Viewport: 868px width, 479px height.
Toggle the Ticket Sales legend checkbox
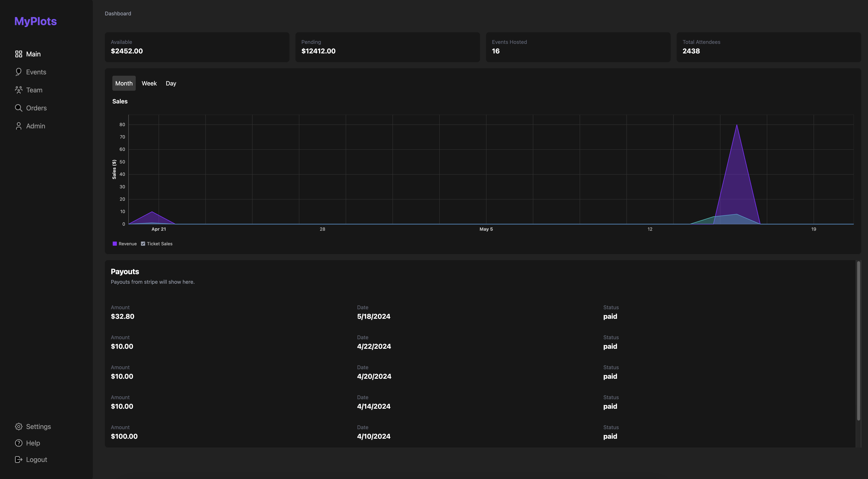click(143, 244)
